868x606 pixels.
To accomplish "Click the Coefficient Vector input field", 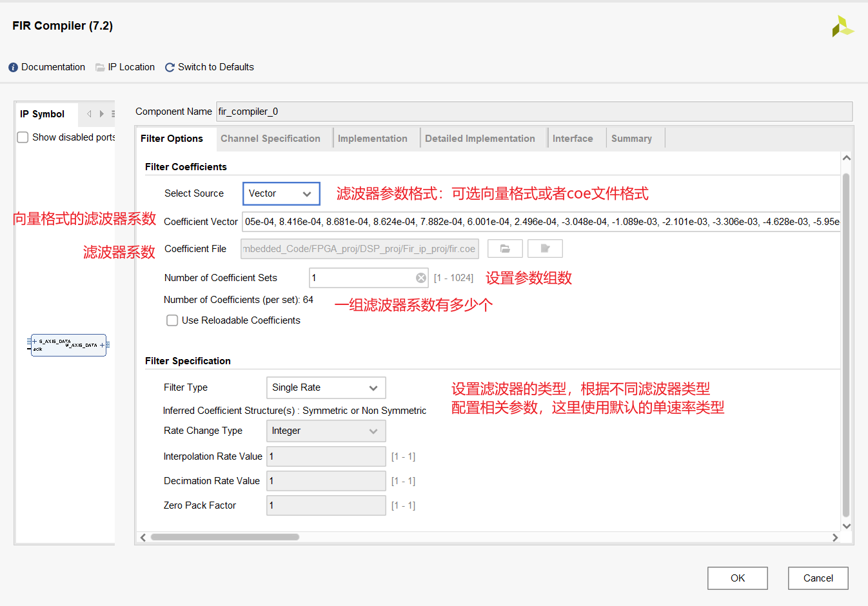I will tap(541, 222).
